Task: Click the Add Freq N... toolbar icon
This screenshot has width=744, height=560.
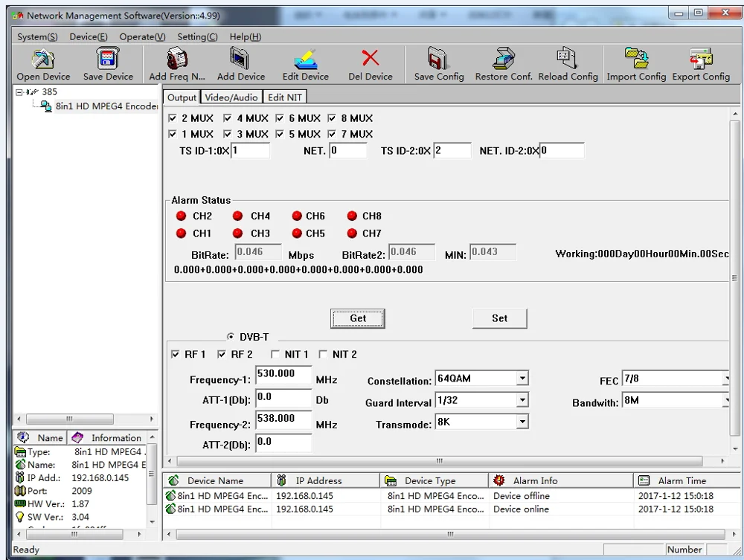Action: (177, 59)
